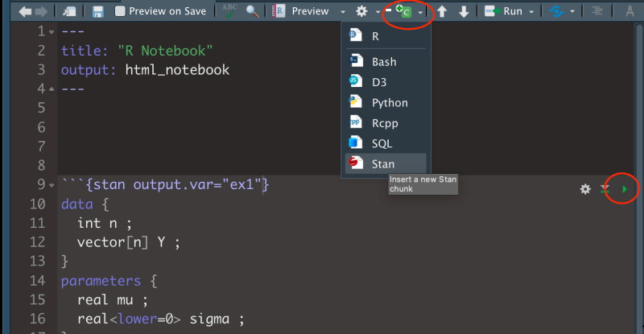This screenshot has width=644, height=334.
Task: Open Find and Replace magnifier
Action: (252, 11)
